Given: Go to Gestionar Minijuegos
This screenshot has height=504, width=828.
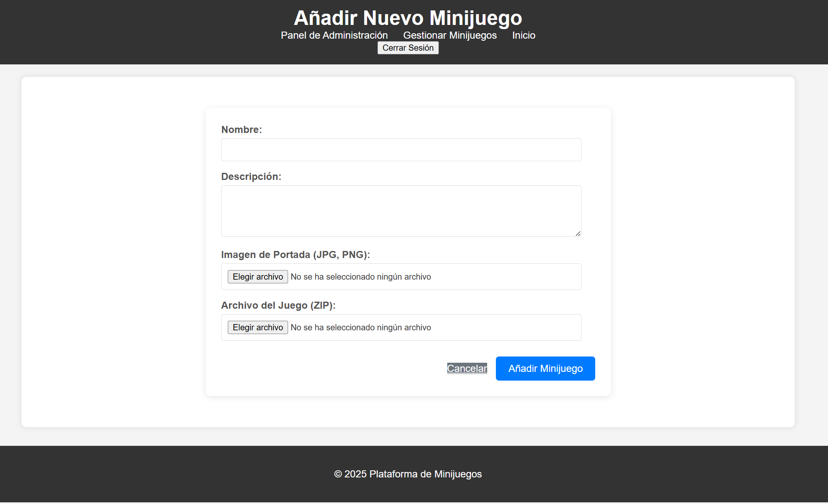Looking at the screenshot, I should (x=450, y=35).
